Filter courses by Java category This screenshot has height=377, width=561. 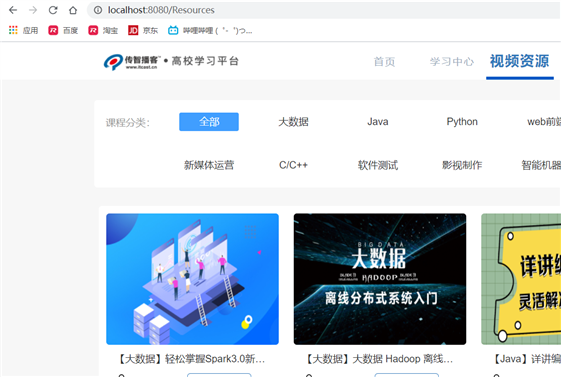[x=378, y=122]
